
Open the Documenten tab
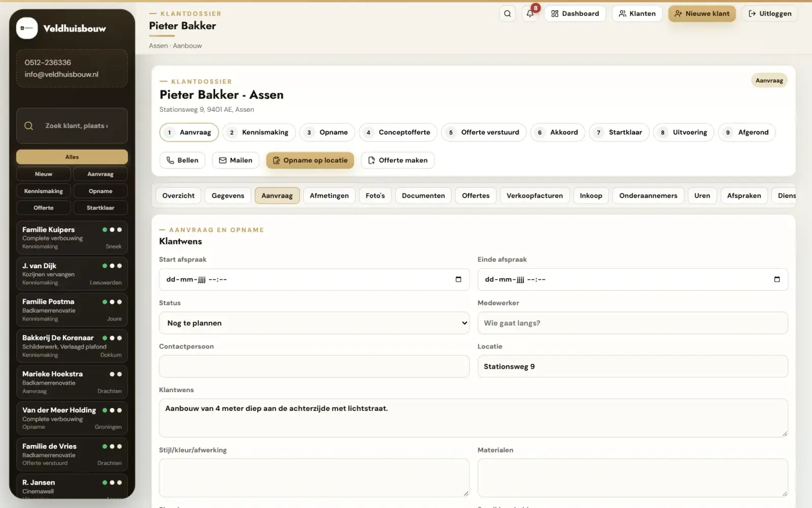[423, 196]
